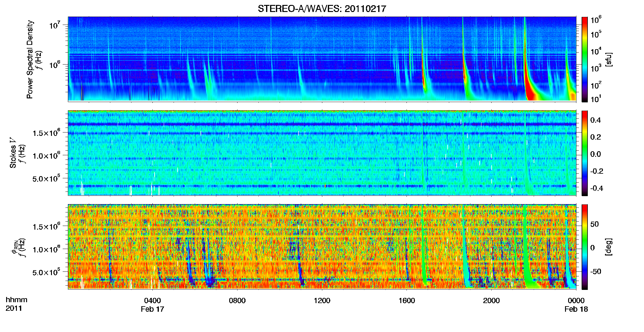Click the phi RTN degree color bar
644x332 pixels.
pos(585,247)
